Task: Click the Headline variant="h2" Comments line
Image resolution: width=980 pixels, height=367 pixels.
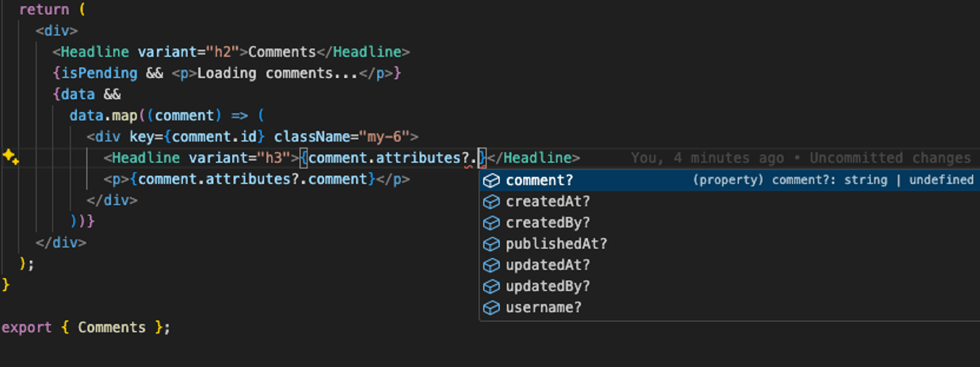Action: (231, 52)
